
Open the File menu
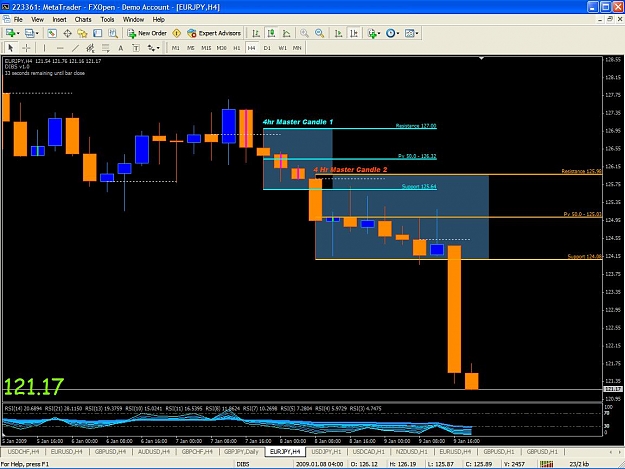coord(18,19)
